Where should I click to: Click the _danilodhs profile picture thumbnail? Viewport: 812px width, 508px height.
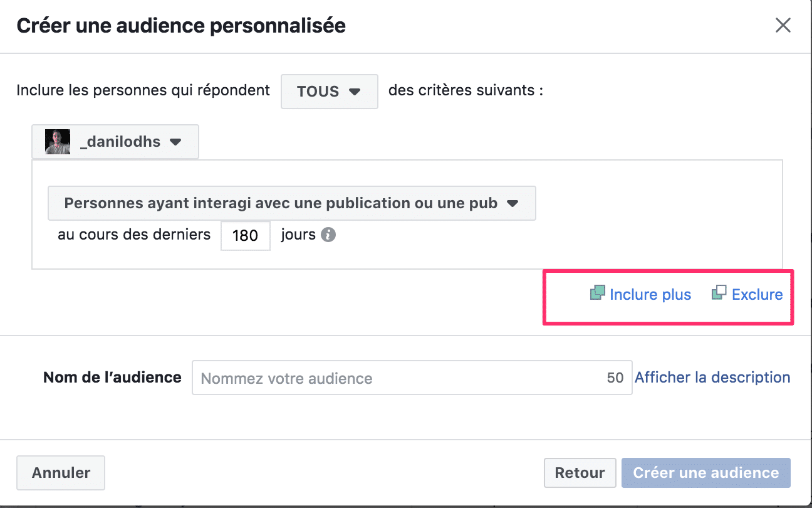pyautogui.click(x=58, y=142)
